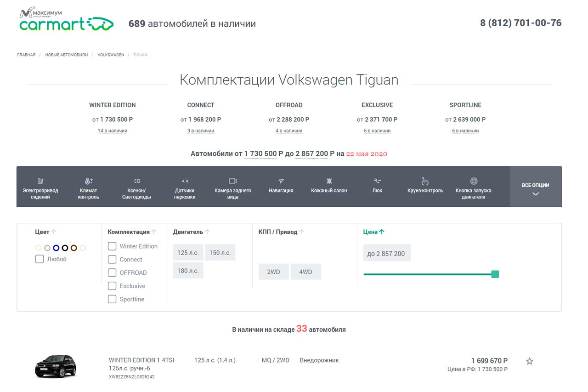Select the cruise control icon

click(425, 181)
